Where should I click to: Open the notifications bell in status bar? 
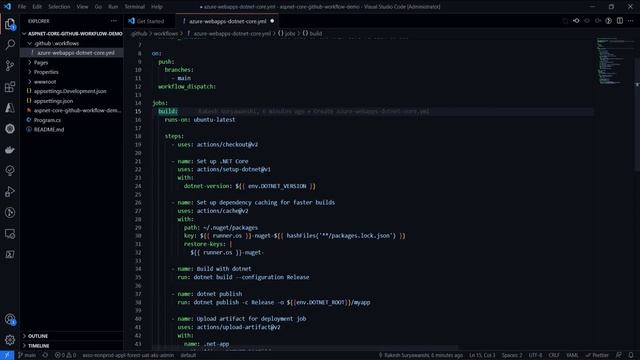[631, 356]
